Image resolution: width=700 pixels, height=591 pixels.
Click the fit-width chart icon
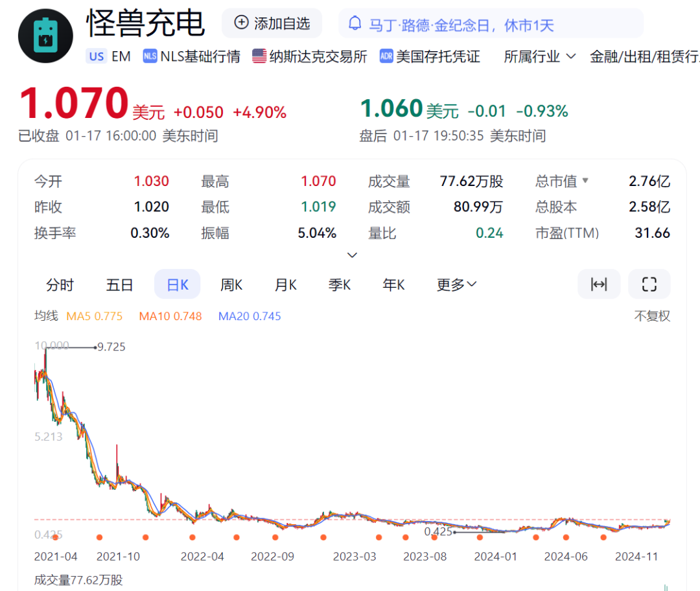[598, 284]
